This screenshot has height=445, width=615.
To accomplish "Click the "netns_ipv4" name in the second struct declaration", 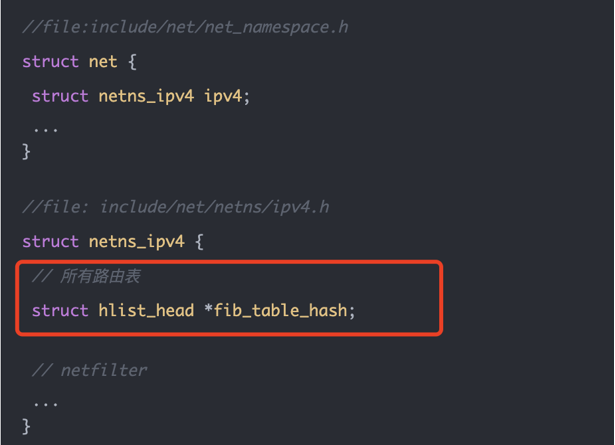I will pos(136,241).
